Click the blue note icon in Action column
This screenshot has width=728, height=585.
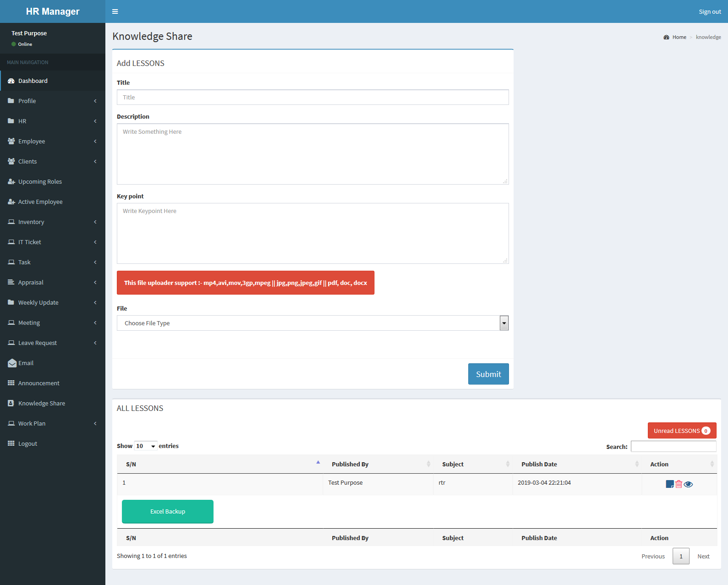669,484
